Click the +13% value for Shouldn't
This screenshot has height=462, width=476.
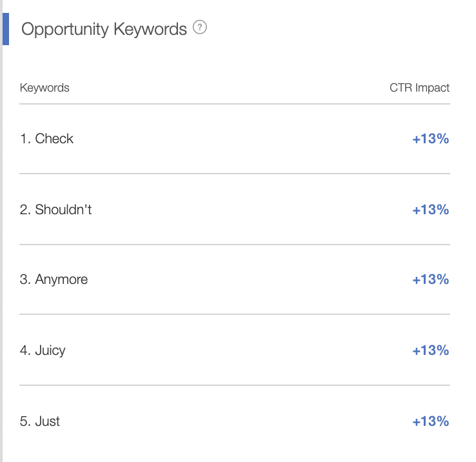[430, 210]
